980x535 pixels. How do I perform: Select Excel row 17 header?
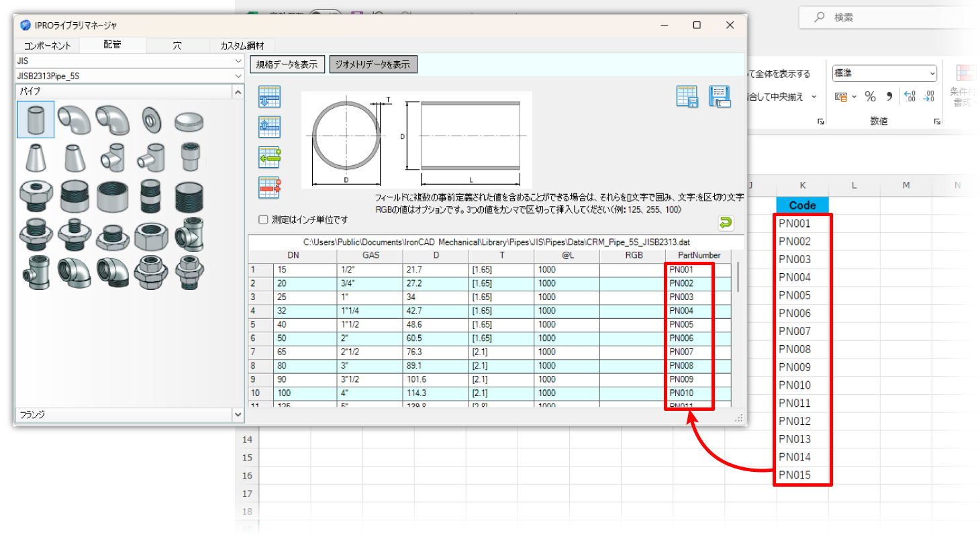(248, 493)
